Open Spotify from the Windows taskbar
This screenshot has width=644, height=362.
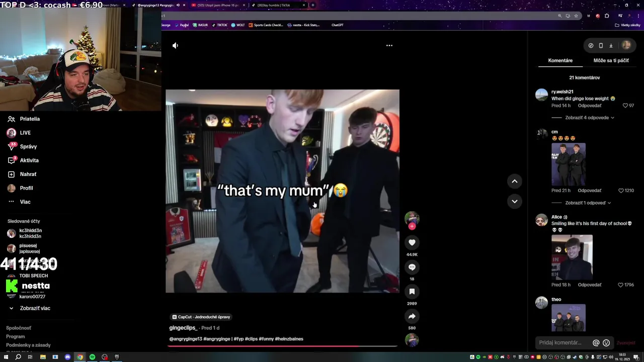click(x=92, y=357)
